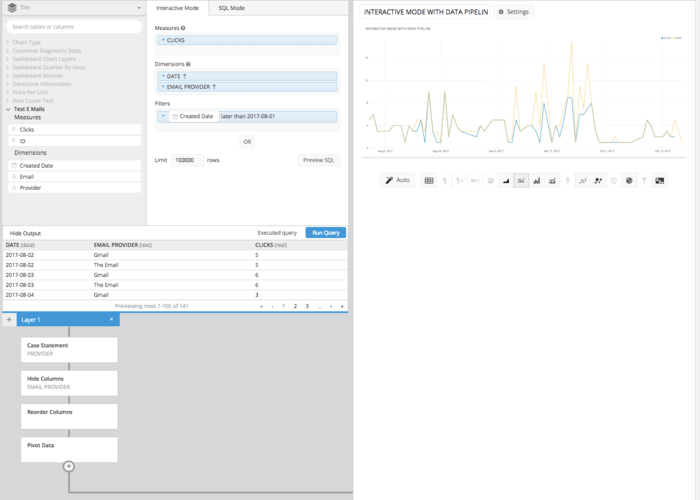Hide the query output panel
Viewport: 700px width, 500px height.
click(25, 232)
